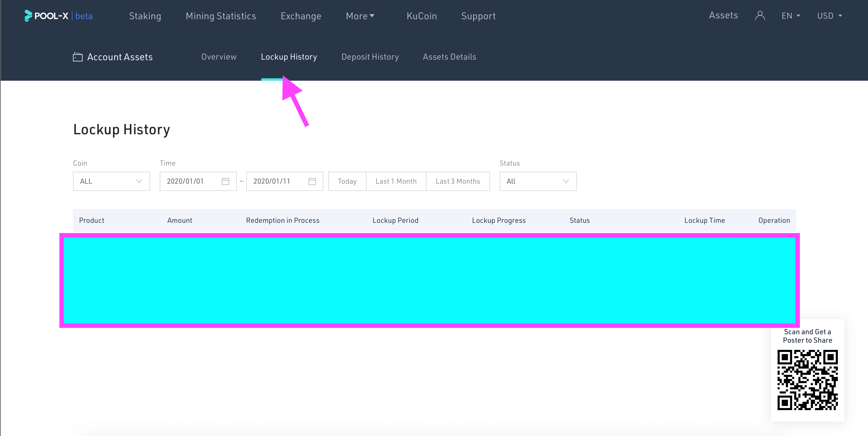Expand the Coin ALL dropdown
The width and height of the screenshot is (868, 436).
coord(111,181)
